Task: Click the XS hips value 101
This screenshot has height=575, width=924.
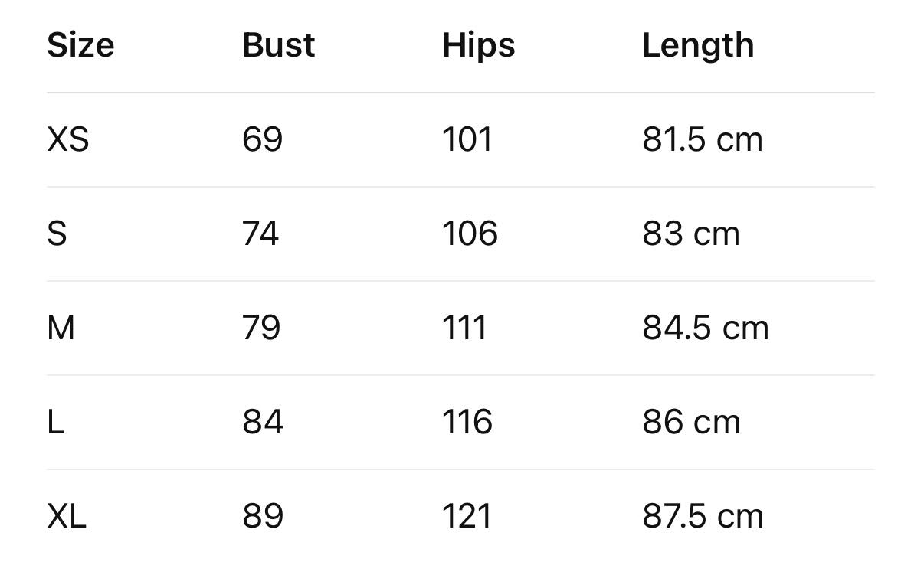Action: click(467, 140)
